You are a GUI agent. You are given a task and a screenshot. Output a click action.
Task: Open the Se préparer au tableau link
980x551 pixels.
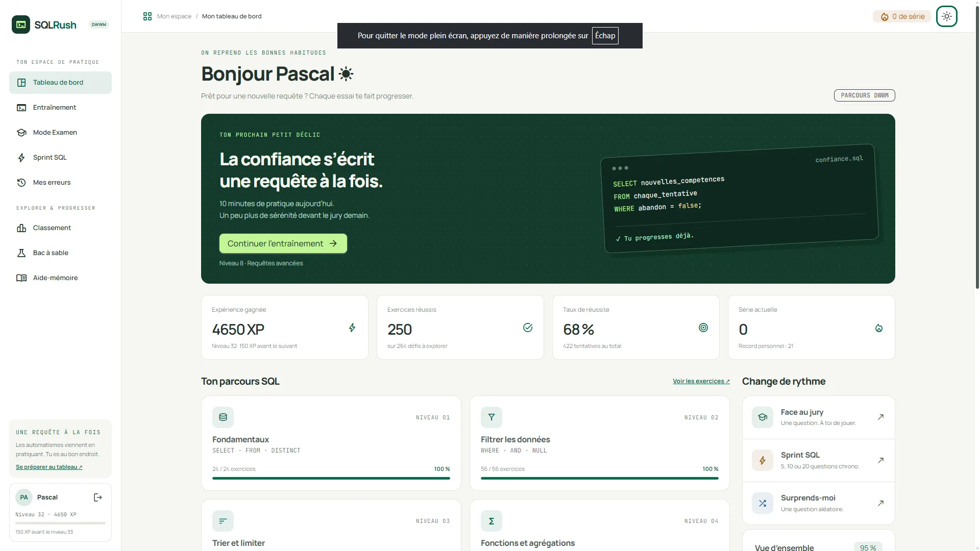tap(49, 467)
